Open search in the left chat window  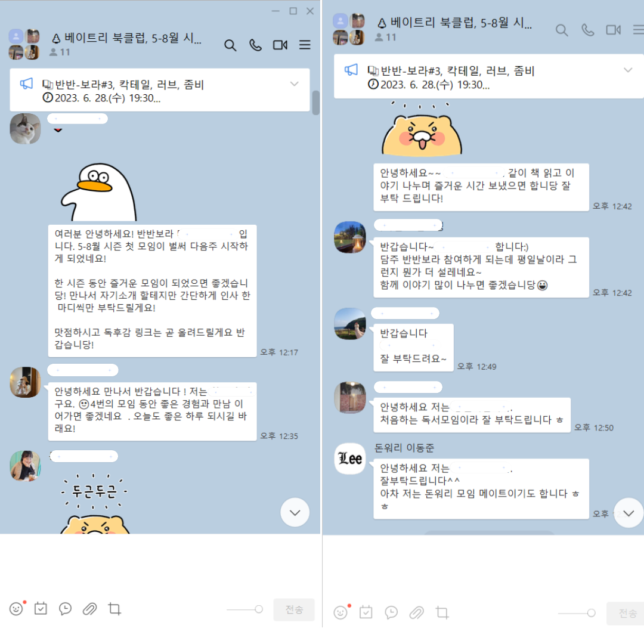tap(230, 45)
